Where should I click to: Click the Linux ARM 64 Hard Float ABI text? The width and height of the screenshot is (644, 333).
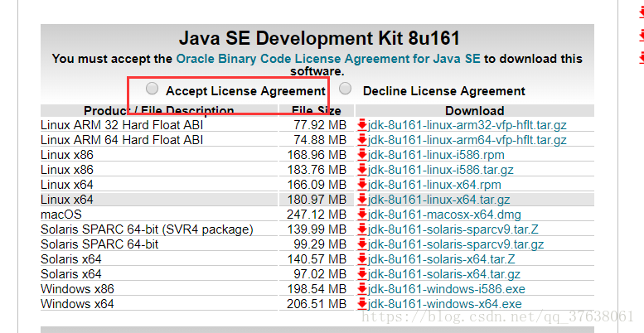point(122,140)
